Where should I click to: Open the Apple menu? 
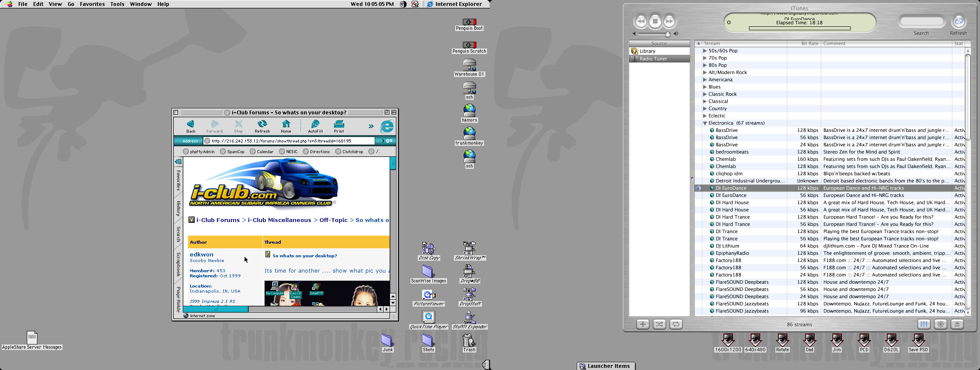[9, 4]
